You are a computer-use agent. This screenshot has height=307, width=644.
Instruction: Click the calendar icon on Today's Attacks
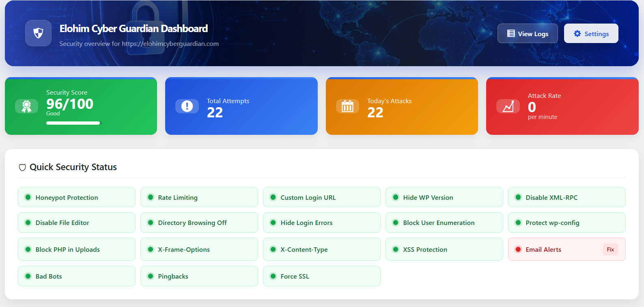point(347,106)
